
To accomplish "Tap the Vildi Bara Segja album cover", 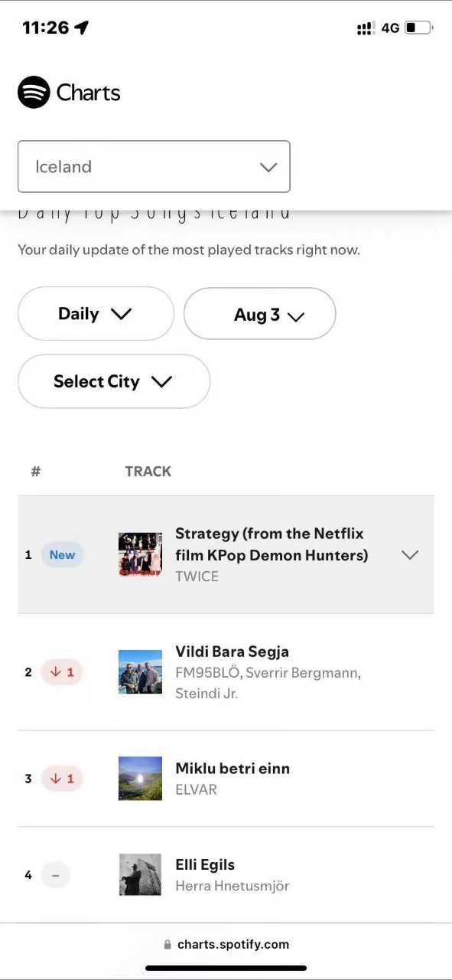I will 140,672.
